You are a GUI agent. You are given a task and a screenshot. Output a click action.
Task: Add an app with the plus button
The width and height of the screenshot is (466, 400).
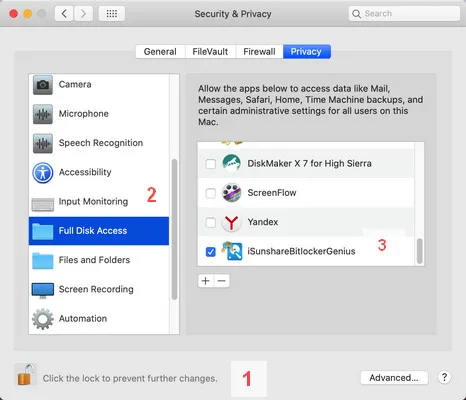206,281
